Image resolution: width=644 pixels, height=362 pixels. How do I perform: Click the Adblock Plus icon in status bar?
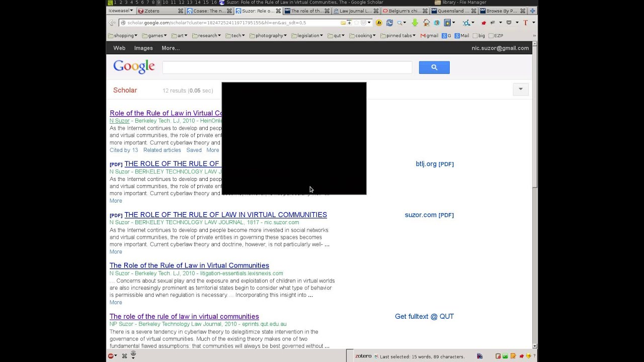111,356
